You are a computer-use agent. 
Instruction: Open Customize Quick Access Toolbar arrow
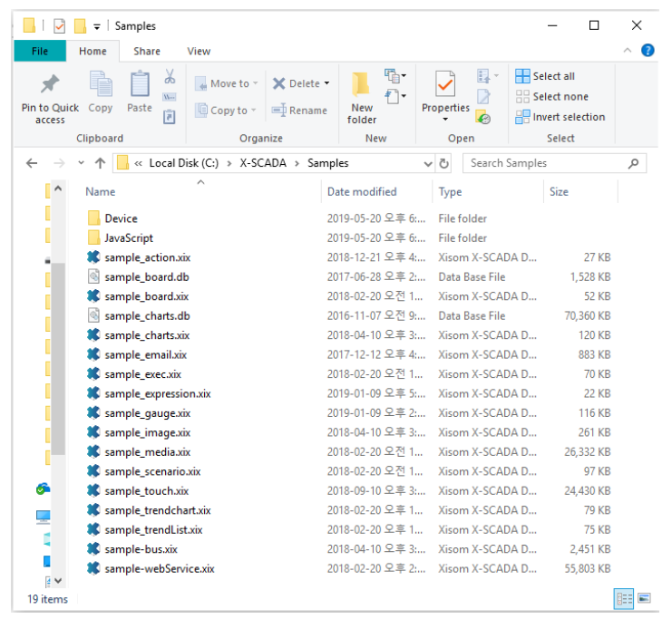97,27
